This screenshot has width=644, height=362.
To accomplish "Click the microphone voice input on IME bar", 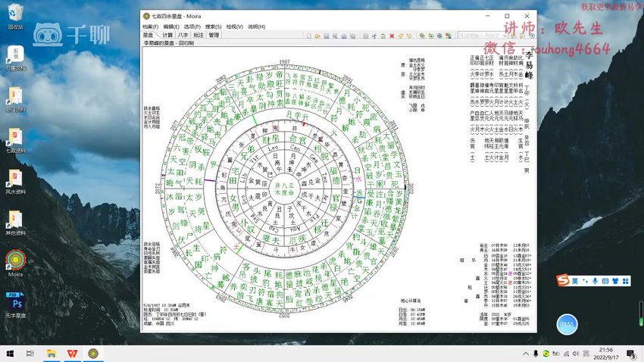I will (x=595, y=281).
